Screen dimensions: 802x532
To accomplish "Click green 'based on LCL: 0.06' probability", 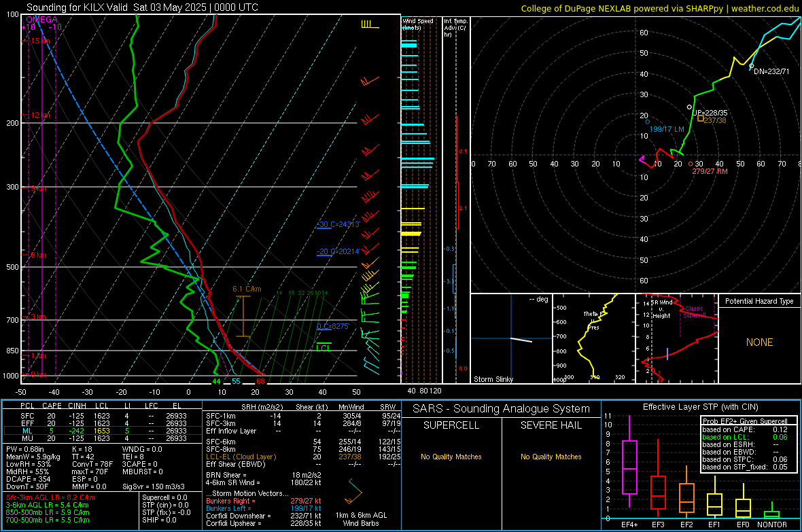I will pyautogui.click(x=745, y=437).
